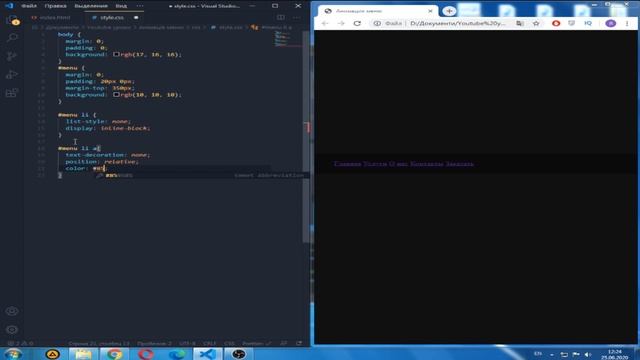The width and height of the screenshot is (640, 360).
Task: Open the volume control in system tray
Action: pos(588,354)
